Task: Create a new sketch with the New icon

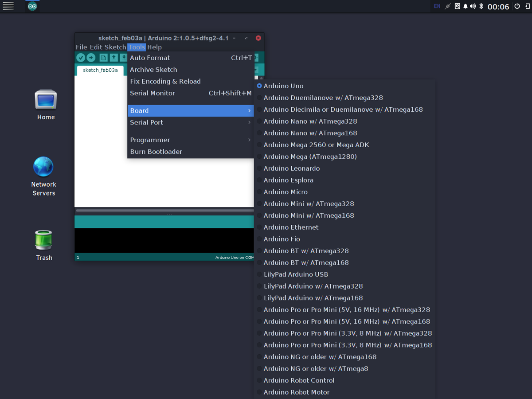Action: point(103,58)
